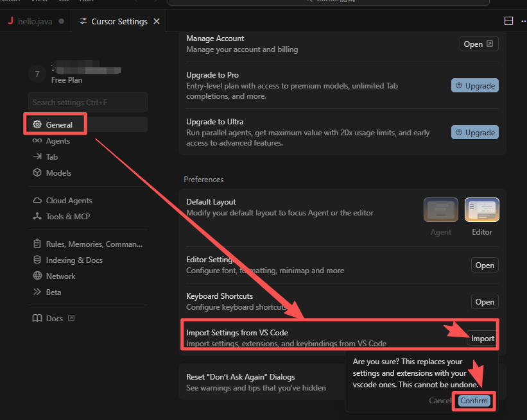The height and width of the screenshot is (420, 527).
Task: Open the Docs external link
Action: click(54, 318)
